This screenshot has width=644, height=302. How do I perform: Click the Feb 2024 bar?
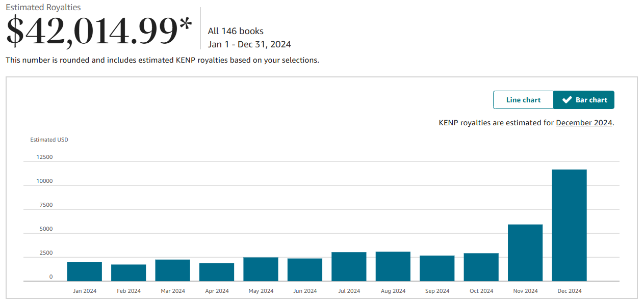click(x=128, y=271)
